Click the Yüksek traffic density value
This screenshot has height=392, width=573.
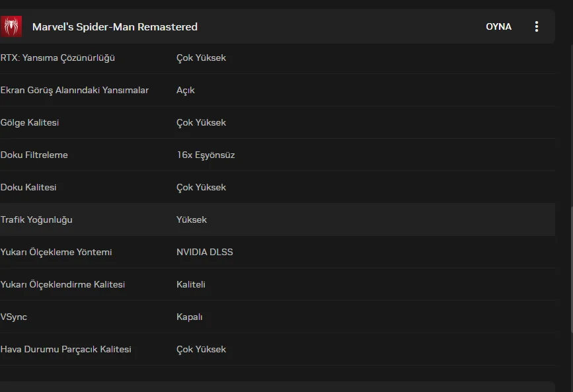click(x=192, y=219)
